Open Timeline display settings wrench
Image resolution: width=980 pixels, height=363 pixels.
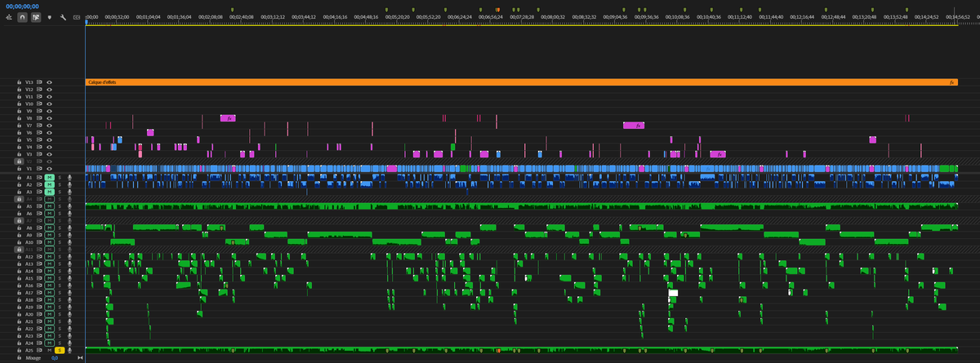tap(63, 17)
